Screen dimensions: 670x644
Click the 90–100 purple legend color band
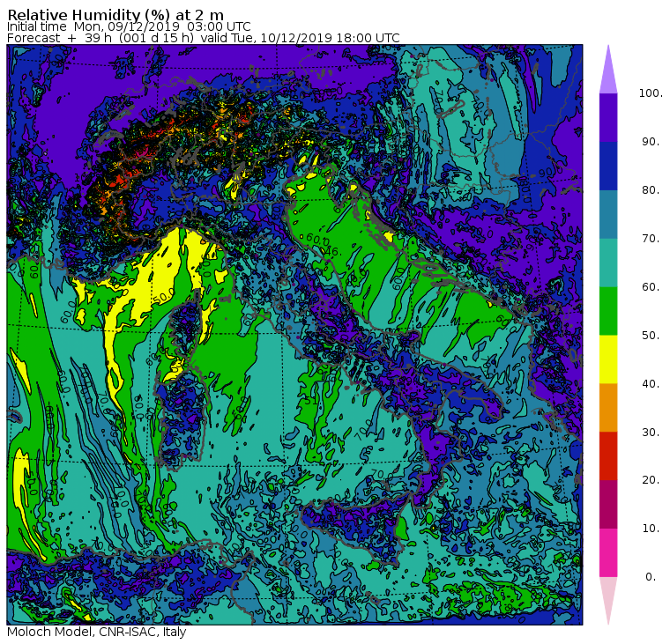608,117
